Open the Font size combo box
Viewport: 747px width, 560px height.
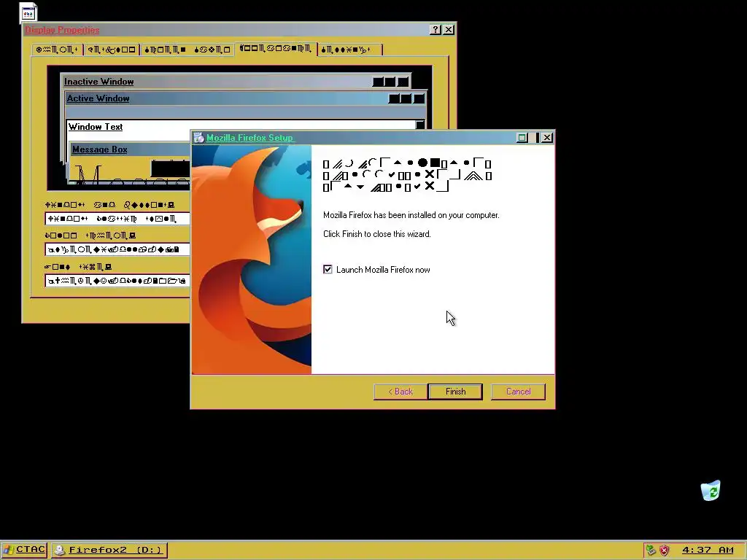117,281
